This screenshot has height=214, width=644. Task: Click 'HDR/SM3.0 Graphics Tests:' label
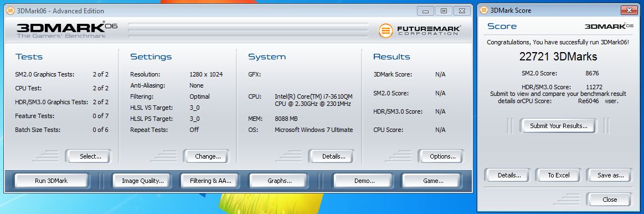coord(51,102)
